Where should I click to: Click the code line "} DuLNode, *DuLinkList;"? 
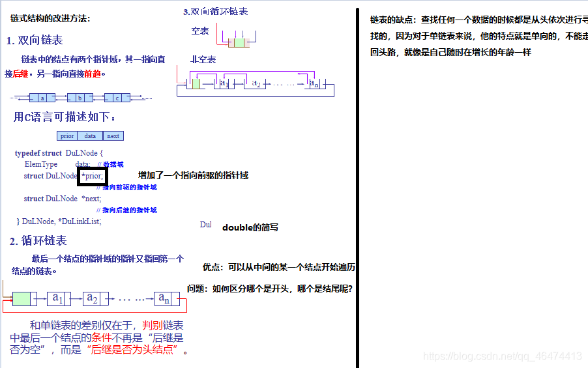tap(59, 221)
